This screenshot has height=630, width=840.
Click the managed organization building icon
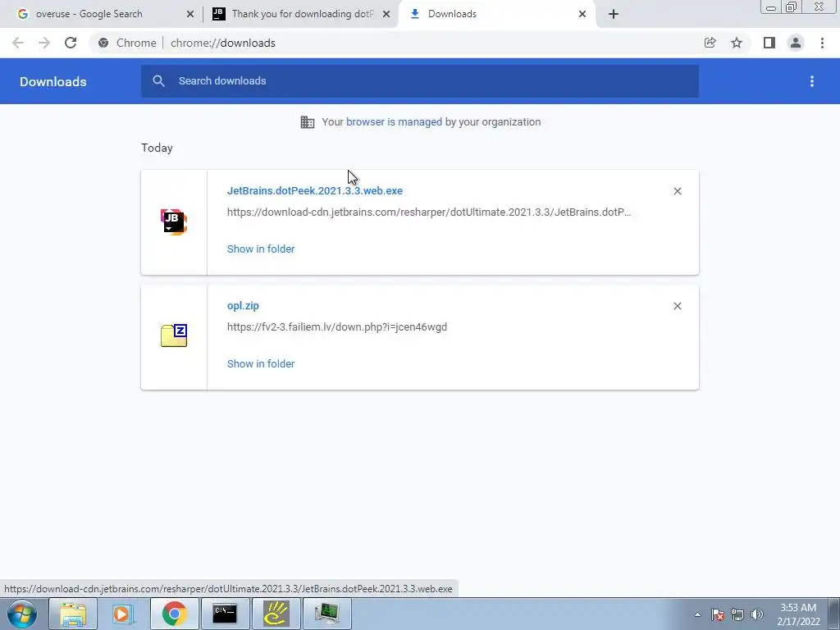click(308, 122)
